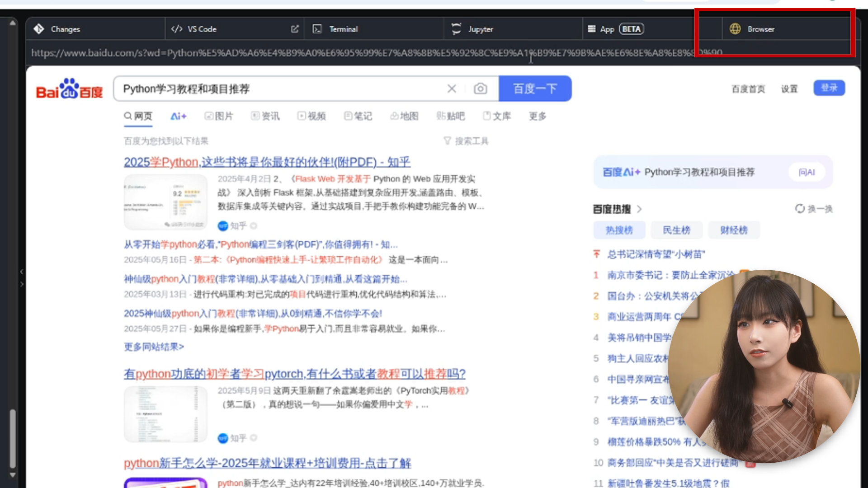
Task: Switch to 文库 library tab
Action: (497, 116)
